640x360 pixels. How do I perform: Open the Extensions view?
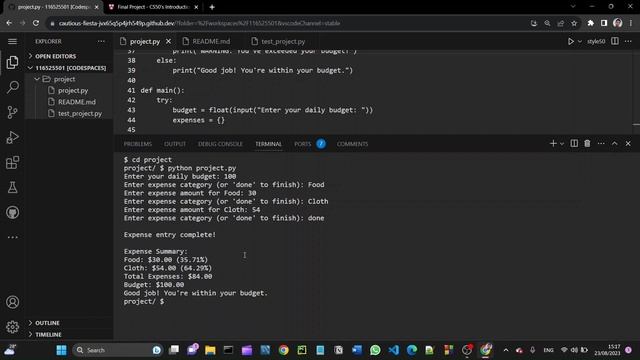pos(13,162)
